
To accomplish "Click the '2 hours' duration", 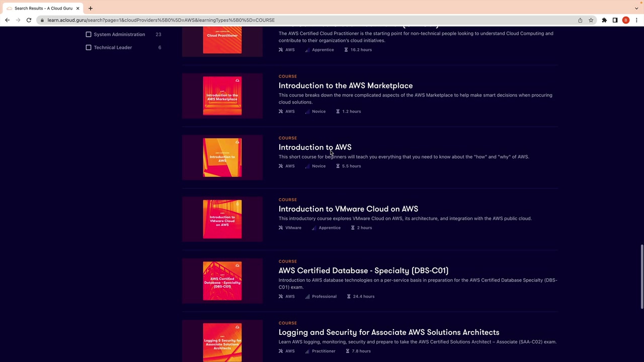I will [x=364, y=228].
